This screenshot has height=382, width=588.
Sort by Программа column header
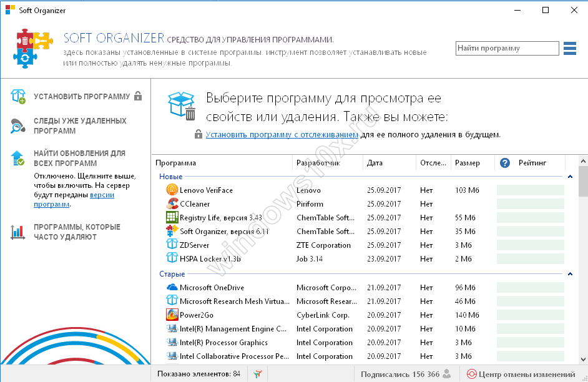pos(176,163)
